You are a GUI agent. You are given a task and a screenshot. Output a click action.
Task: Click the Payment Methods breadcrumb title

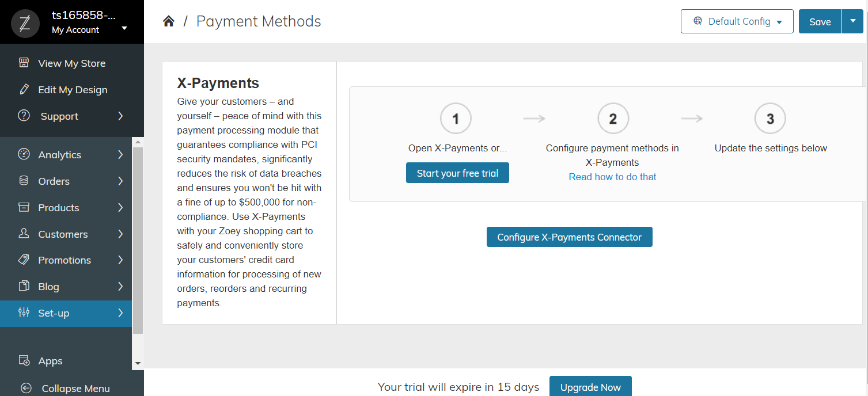[x=259, y=21]
